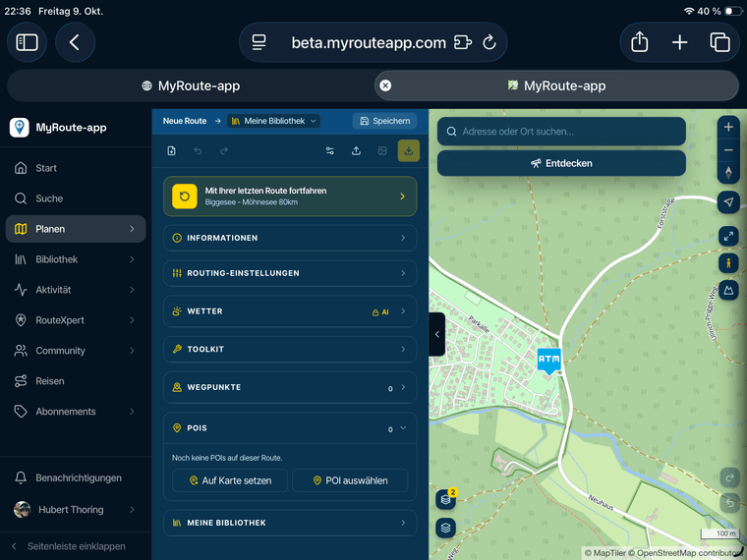Toggle fullscreen map expand icon
This screenshot has height=560, width=747.
(x=728, y=236)
